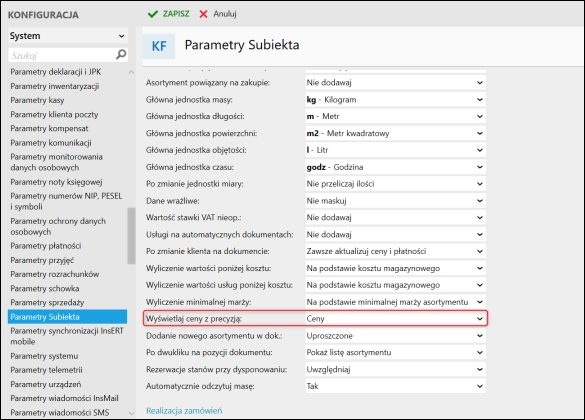The width and height of the screenshot is (585, 420).
Task: Select Parametry systemu in the sidebar
Action: pos(44,356)
